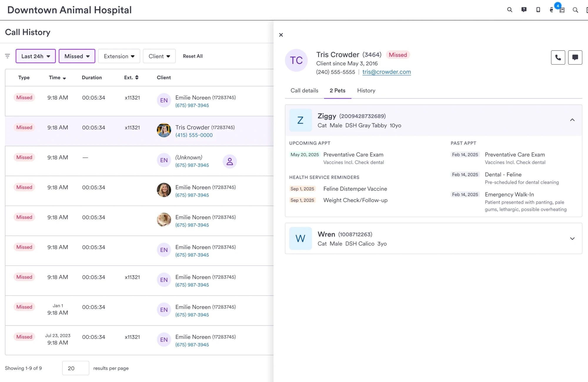Viewport: 588px width, 382px height.
Task: Switch to the Call details tab
Action: click(304, 91)
